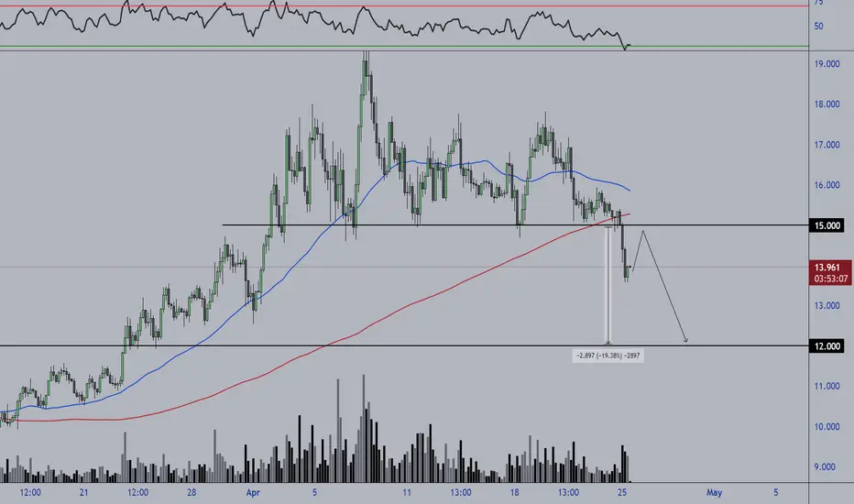Image resolution: width=854 pixels, height=504 pixels.
Task: Click the 18.000 price axis label
Action: [x=827, y=104]
